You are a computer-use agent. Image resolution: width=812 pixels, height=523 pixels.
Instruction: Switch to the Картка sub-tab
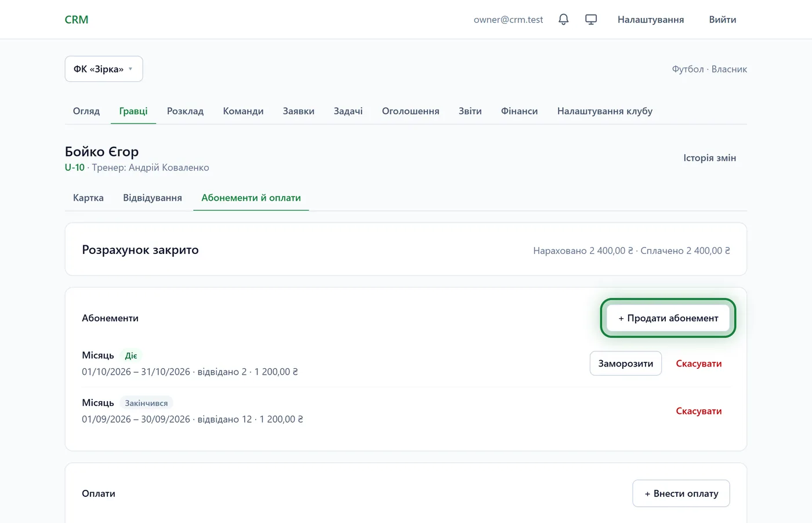tap(88, 198)
